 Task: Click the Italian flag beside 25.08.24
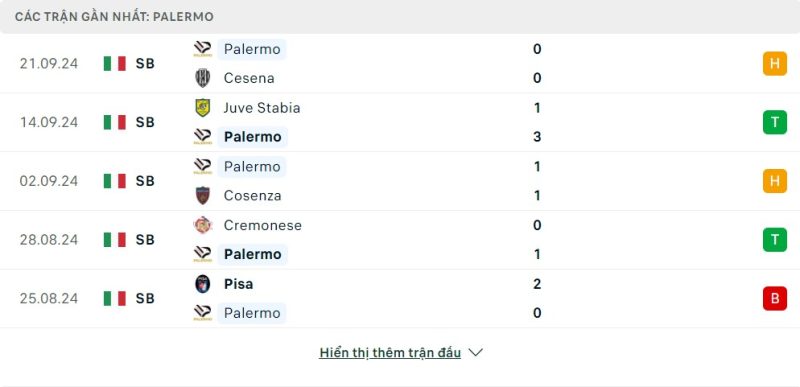pos(115,298)
